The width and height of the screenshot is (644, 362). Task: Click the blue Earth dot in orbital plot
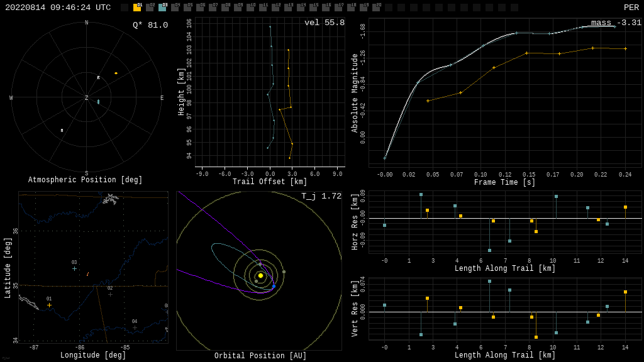coord(274,286)
